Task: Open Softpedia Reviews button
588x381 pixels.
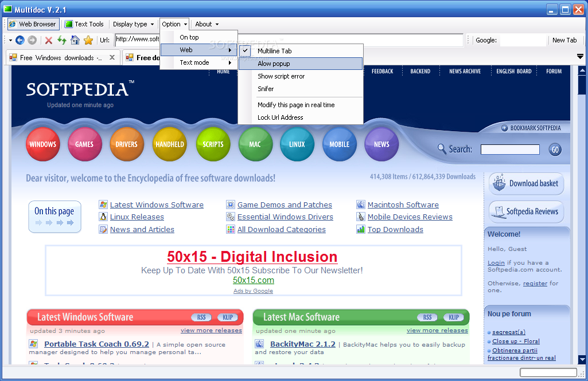Action: (527, 211)
